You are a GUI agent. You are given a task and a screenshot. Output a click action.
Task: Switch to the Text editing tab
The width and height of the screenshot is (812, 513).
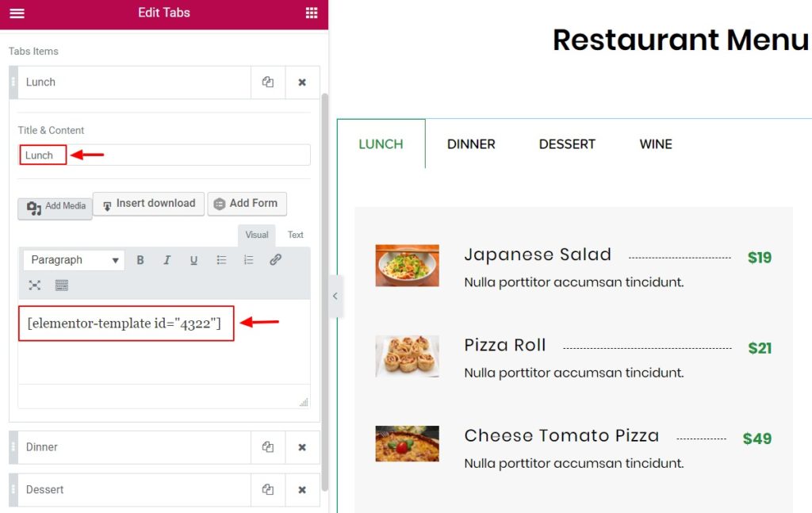(295, 235)
